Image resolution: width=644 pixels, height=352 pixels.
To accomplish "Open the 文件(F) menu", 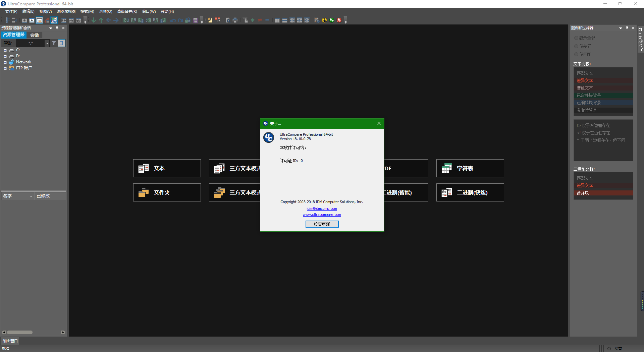I will coord(11,11).
